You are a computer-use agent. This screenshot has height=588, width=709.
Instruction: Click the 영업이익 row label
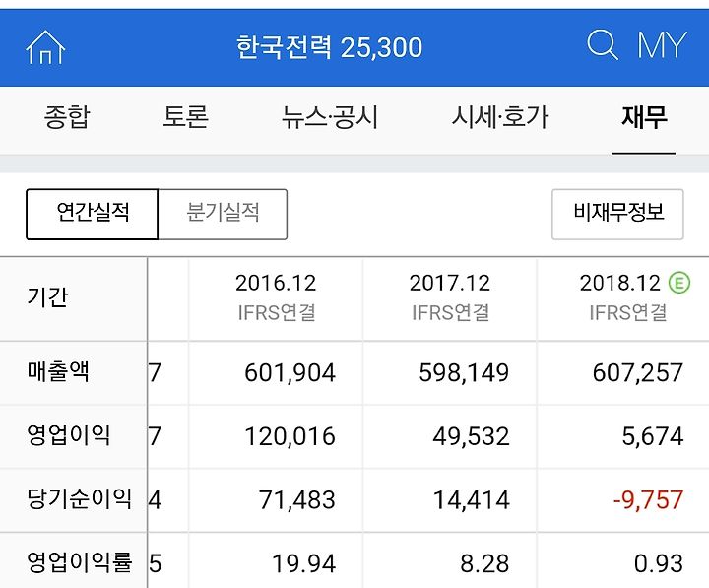(69, 435)
